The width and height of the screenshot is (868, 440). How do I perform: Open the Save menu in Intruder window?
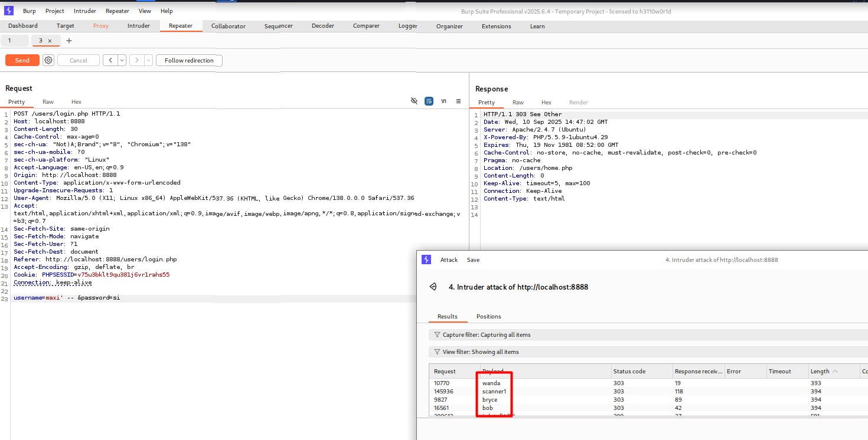(x=473, y=260)
